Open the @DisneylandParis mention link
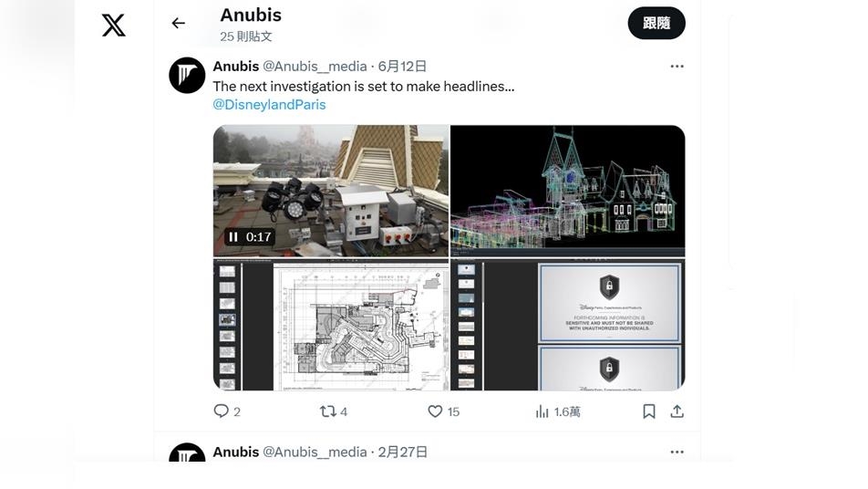This screenshot has height=489, width=868. click(269, 105)
